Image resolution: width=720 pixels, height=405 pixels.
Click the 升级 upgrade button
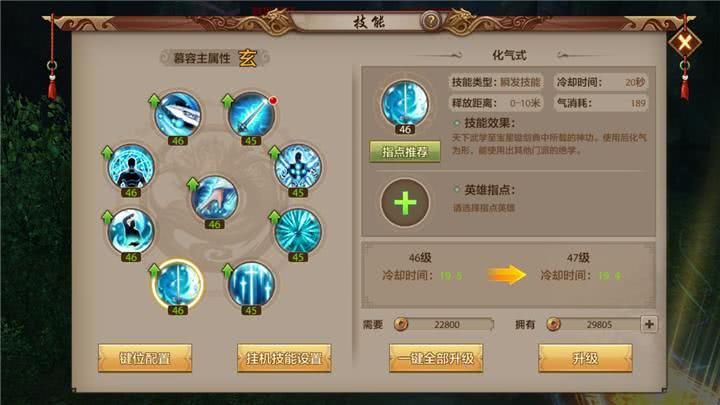point(585,358)
